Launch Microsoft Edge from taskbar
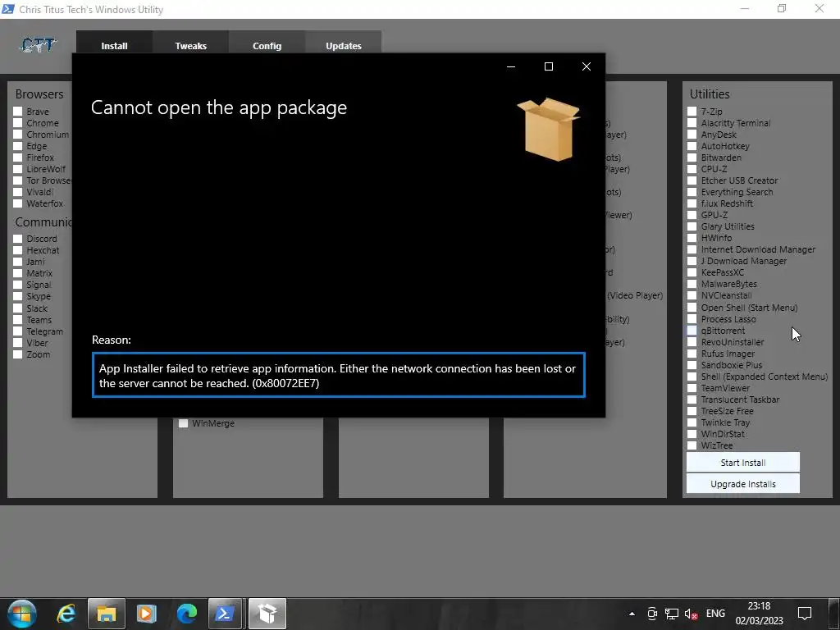 coord(186,614)
